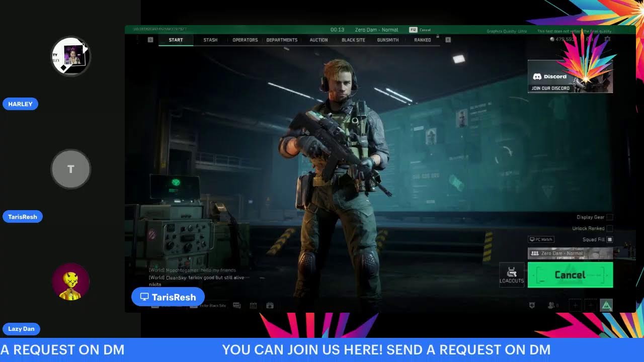The width and height of the screenshot is (644, 362).
Task: Click the Moochtegamer world chat message
Action: (x=192, y=270)
